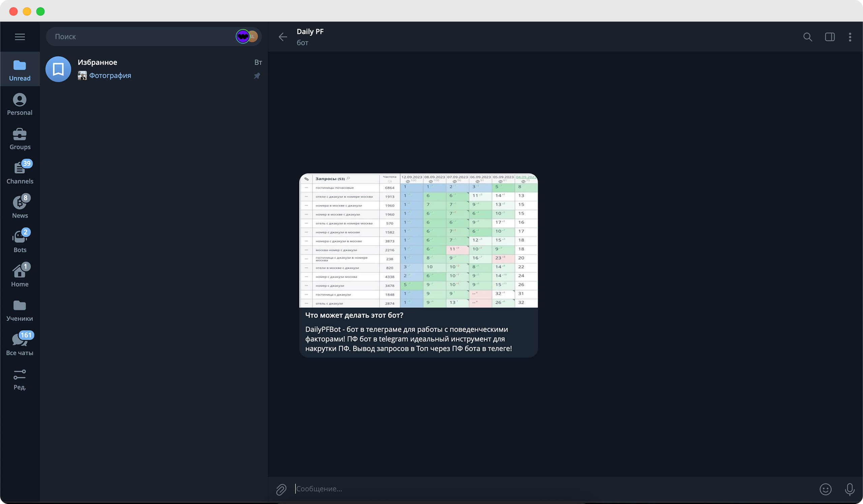Viewport: 863px width, 504px height.
Task: Switch to the Bots folder
Action: click(x=20, y=241)
